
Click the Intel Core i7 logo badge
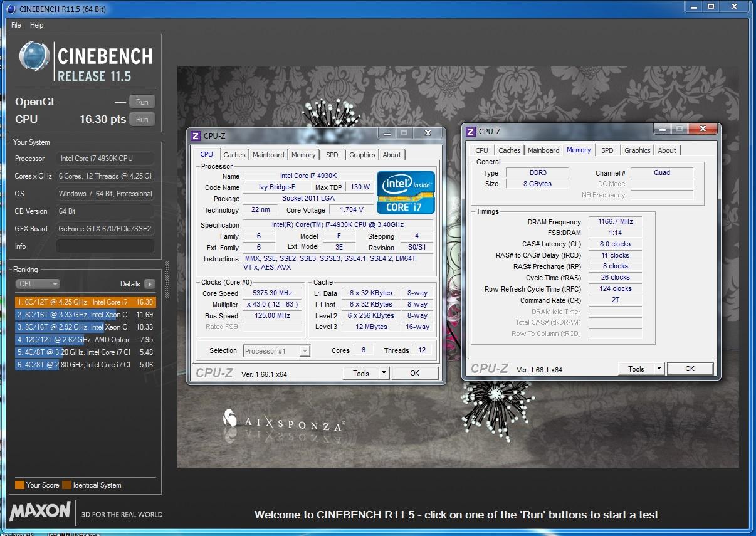[x=406, y=192]
